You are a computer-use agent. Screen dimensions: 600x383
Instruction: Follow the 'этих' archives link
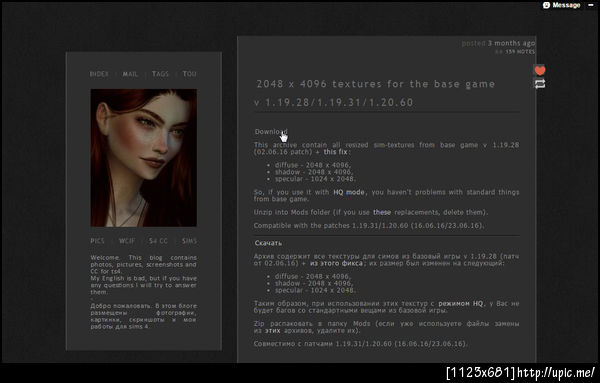[x=272, y=330]
